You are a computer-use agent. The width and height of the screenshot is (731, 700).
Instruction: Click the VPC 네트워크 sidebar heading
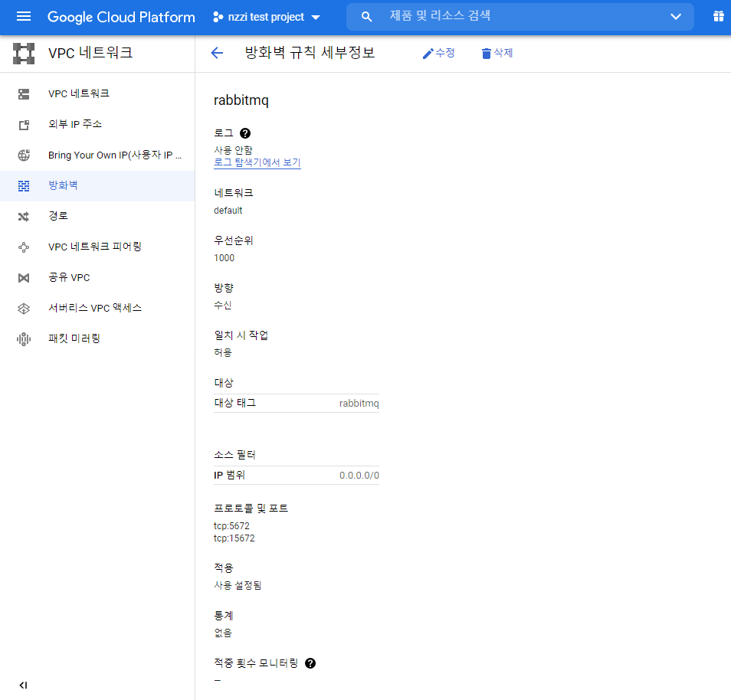[90, 53]
